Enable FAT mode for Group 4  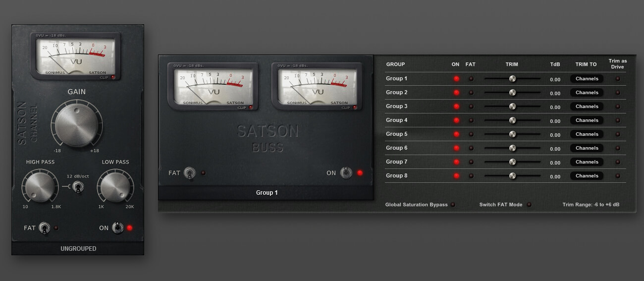pos(471,120)
